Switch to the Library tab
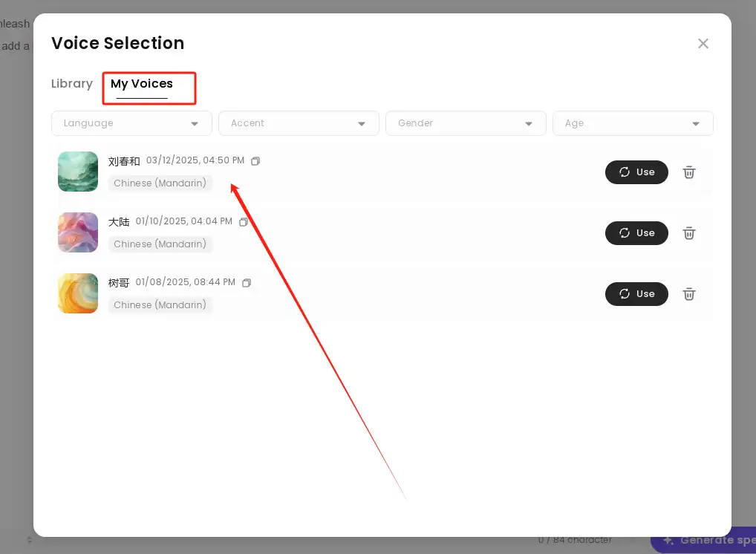 72,84
